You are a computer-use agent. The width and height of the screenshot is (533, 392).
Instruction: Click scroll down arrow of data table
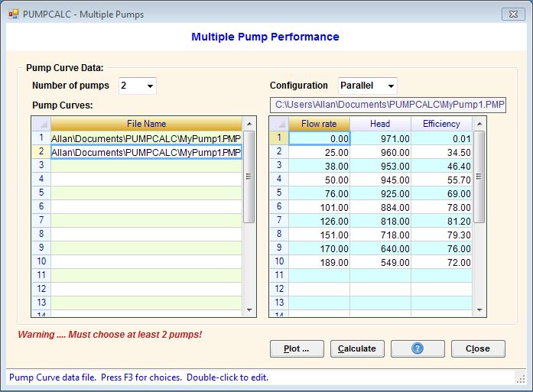click(x=479, y=309)
